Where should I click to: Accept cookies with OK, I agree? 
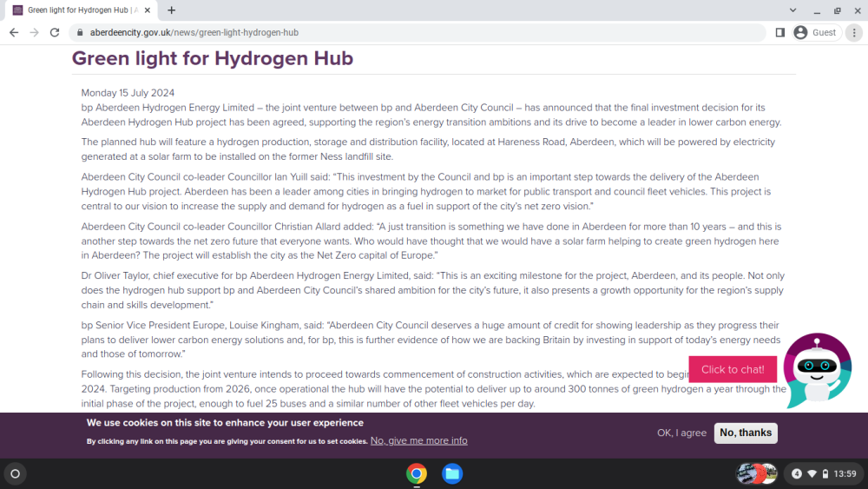681,433
